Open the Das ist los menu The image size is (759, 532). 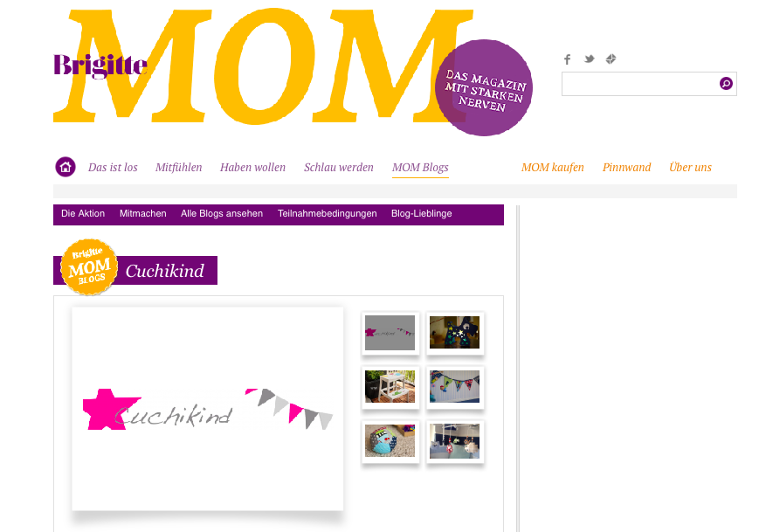point(113,168)
